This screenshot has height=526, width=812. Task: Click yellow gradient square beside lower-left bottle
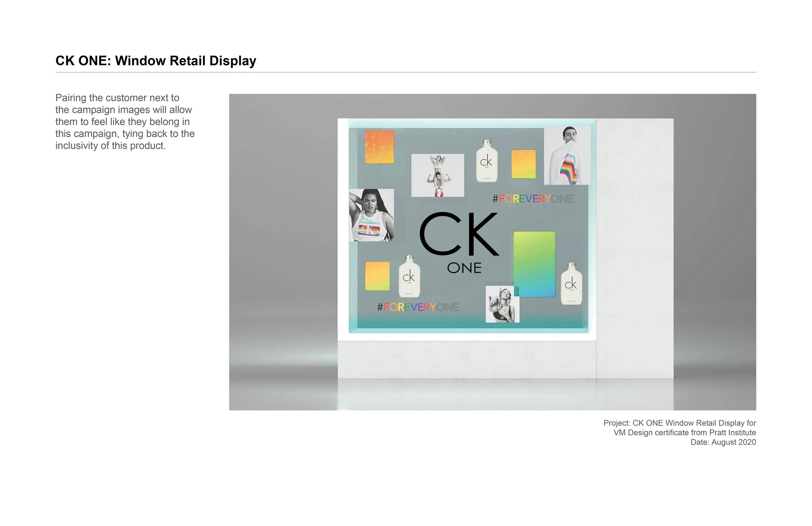pyautogui.click(x=377, y=276)
